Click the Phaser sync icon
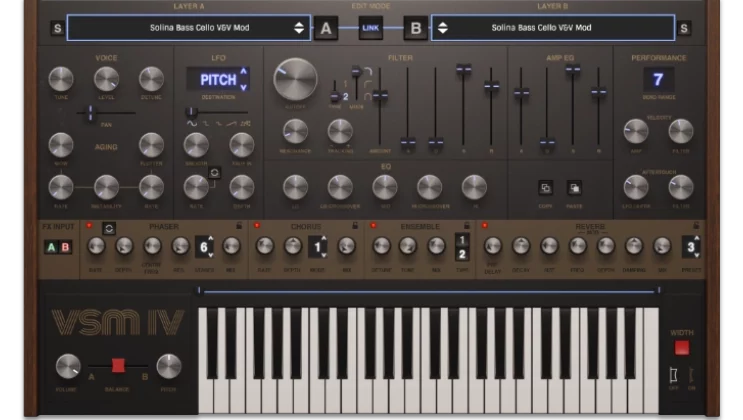743x420 pixels. pos(109,227)
